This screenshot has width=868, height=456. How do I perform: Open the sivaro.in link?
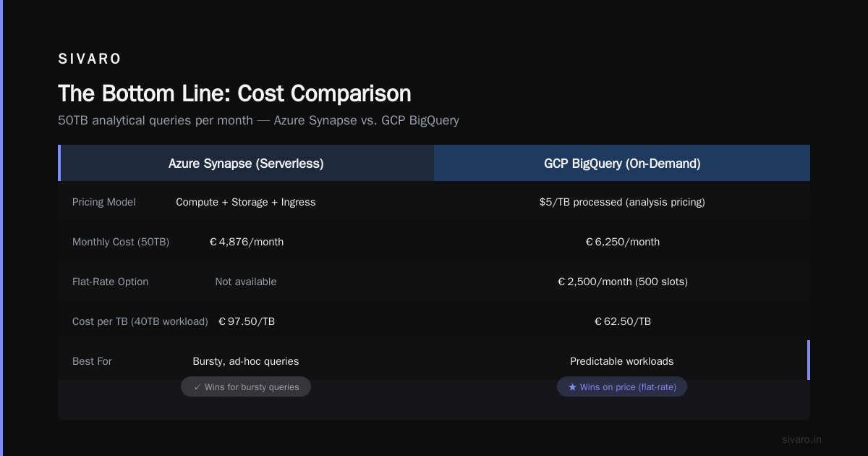(801, 439)
